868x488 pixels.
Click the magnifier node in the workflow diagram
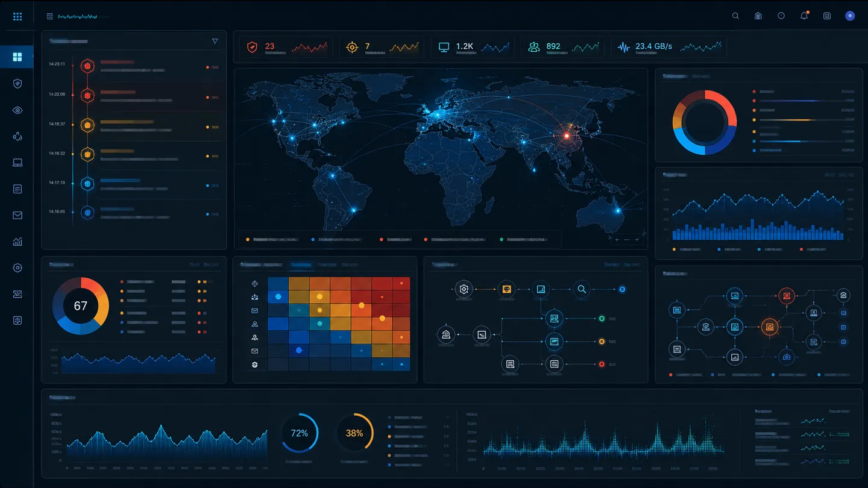pos(581,289)
